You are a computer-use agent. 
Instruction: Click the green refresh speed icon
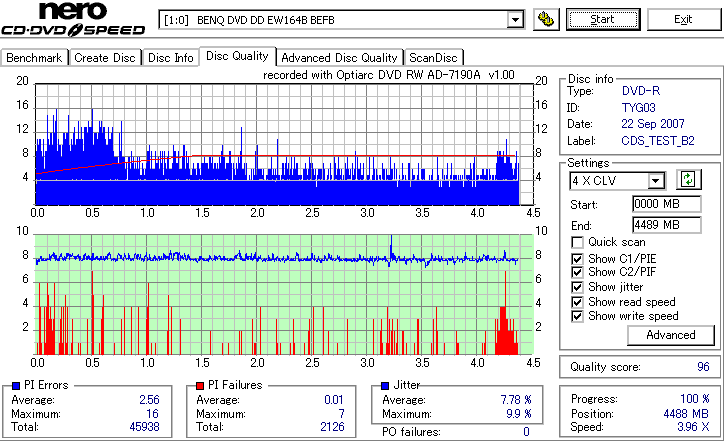point(688,179)
